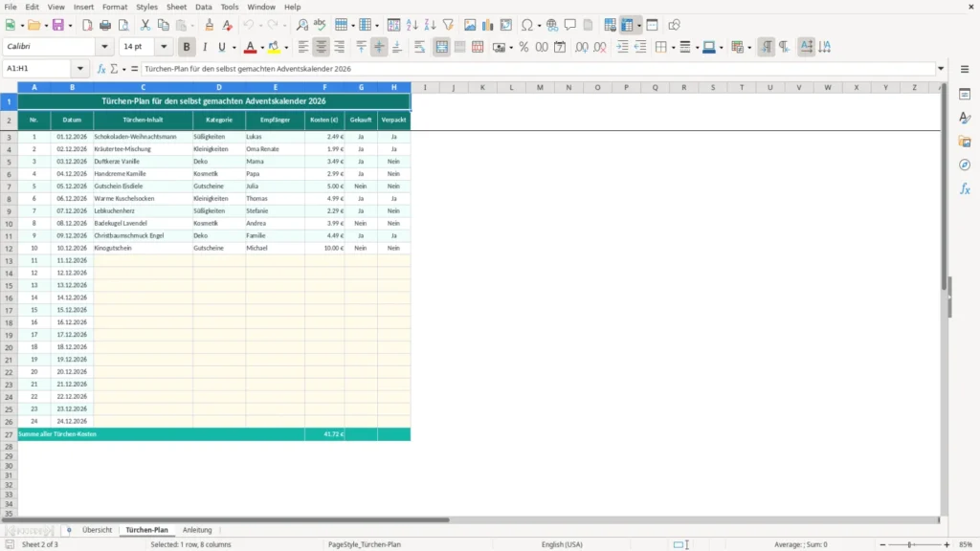Toggle center vertically alignment
Image resolution: width=980 pixels, height=551 pixels.
tap(379, 47)
